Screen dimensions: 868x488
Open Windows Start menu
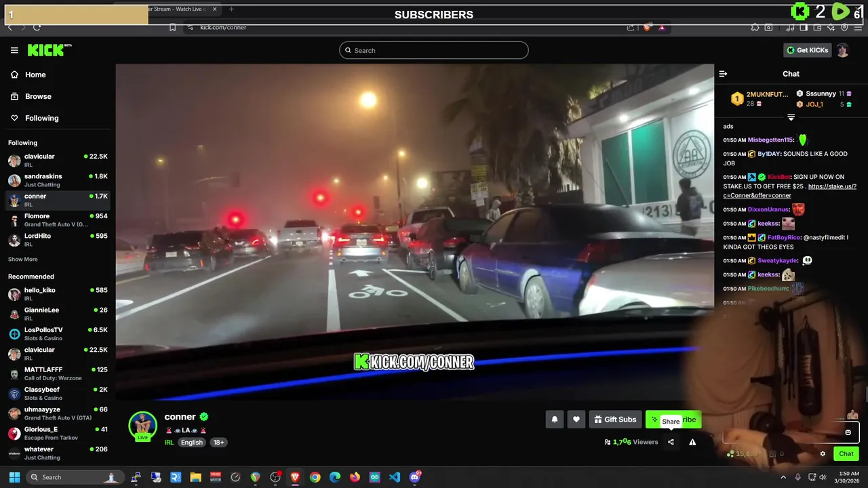click(x=14, y=477)
